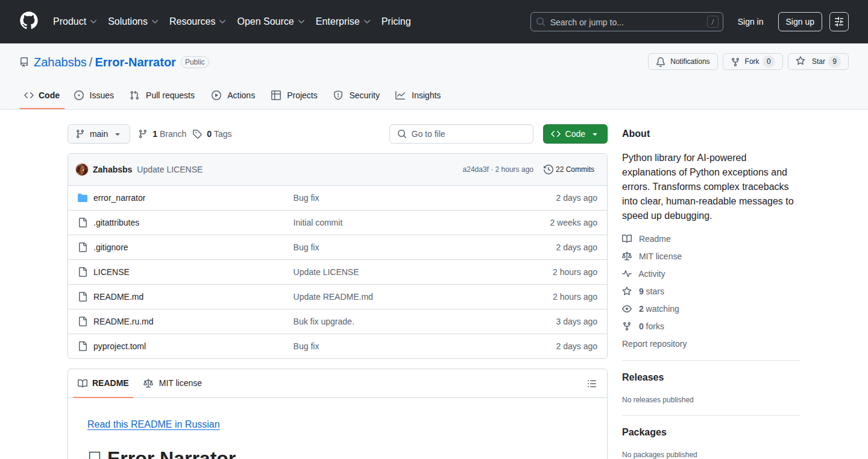Click Read this README in Russian link
Image resolution: width=868 pixels, height=459 pixels.
(154, 425)
